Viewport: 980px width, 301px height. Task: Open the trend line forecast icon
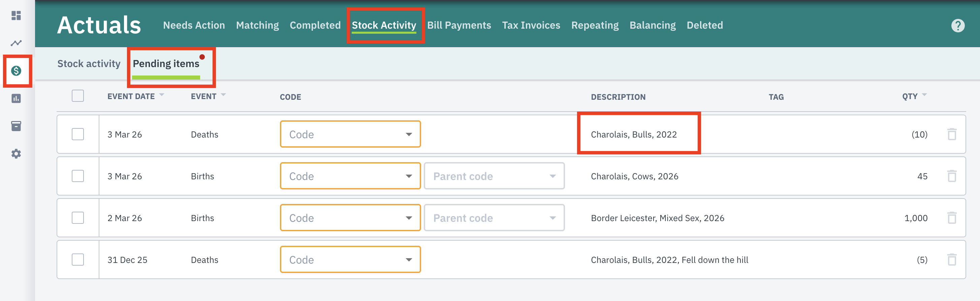point(16,43)
